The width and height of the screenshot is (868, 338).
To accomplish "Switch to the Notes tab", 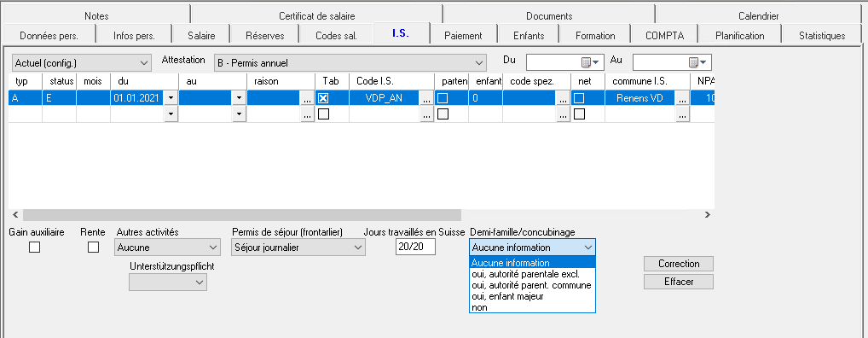I will [96, 16].
